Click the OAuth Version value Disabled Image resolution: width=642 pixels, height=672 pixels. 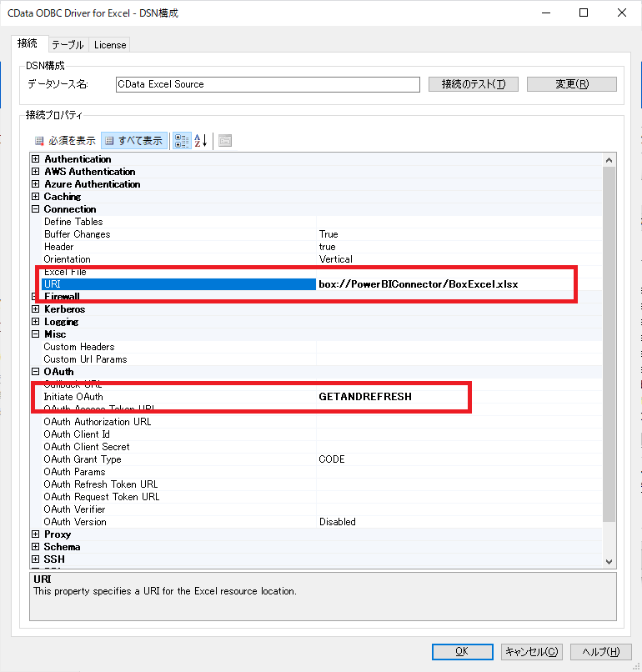coord(338,522)
